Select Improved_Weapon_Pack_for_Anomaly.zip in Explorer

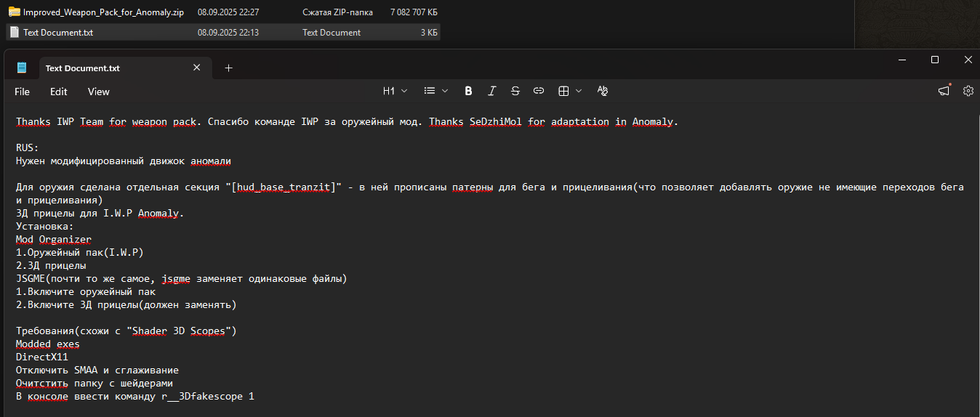pos(103,12)
